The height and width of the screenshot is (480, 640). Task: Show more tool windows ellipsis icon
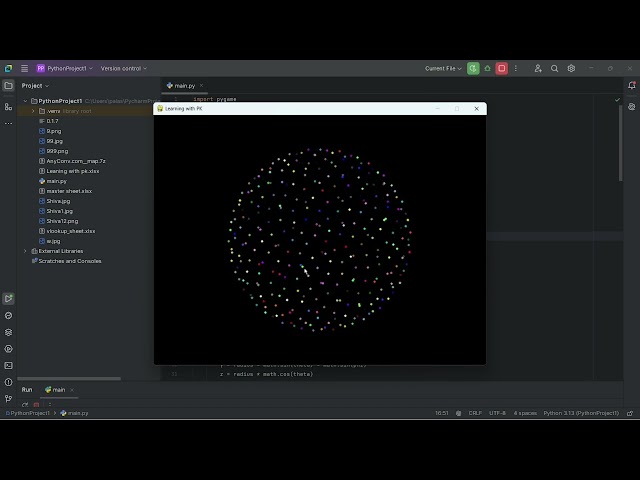tap(8, 123)
